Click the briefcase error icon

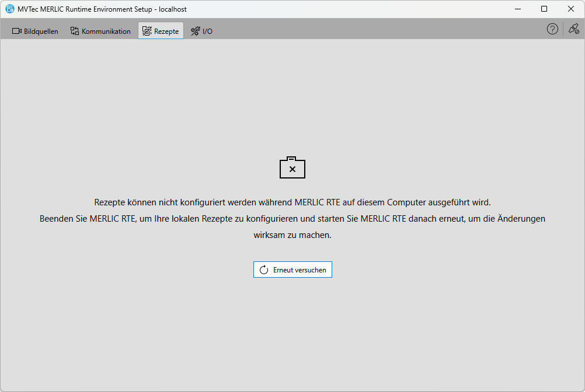click(x=292, y=167)
